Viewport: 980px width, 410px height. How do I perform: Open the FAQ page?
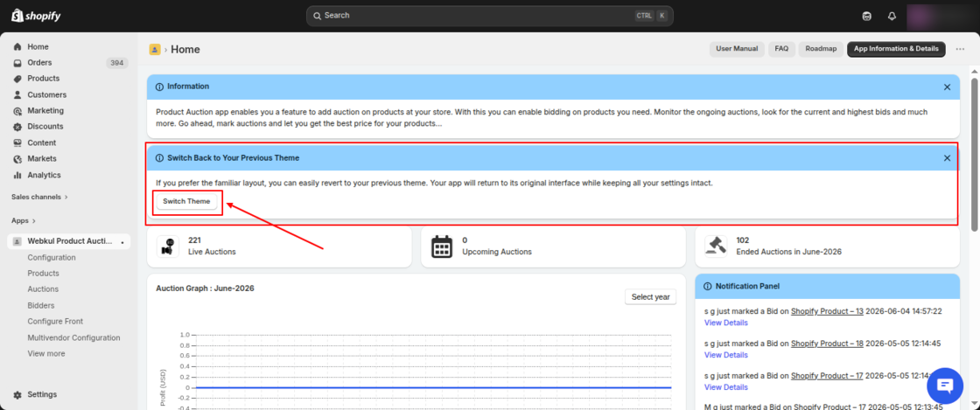click(x=782, y=49)
